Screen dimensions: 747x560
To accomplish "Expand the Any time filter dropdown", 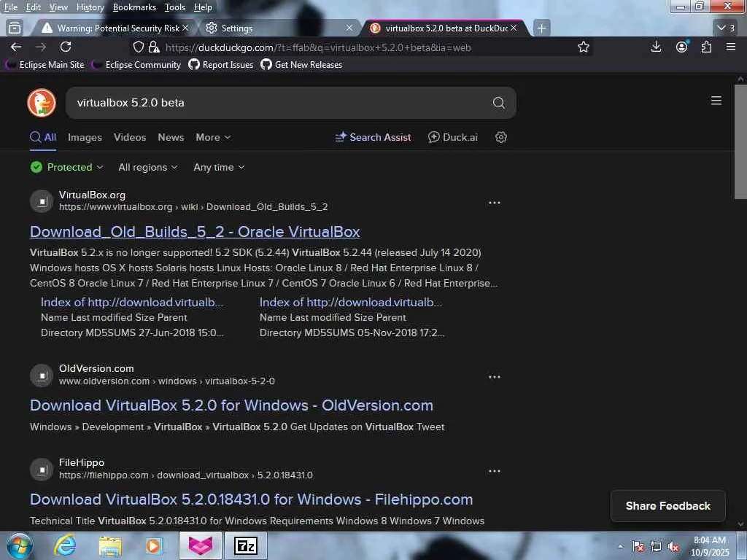I will pyautogui.click(x=219, y=167).
